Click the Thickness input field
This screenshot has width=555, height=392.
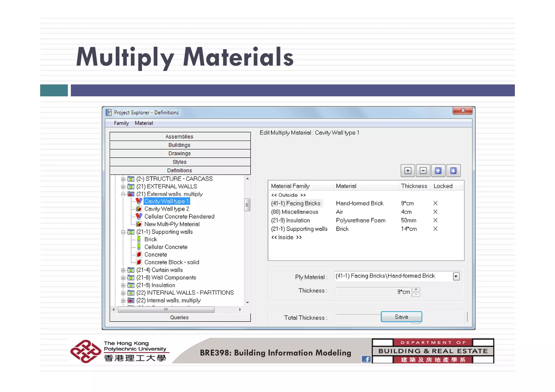tap(373, 292)
